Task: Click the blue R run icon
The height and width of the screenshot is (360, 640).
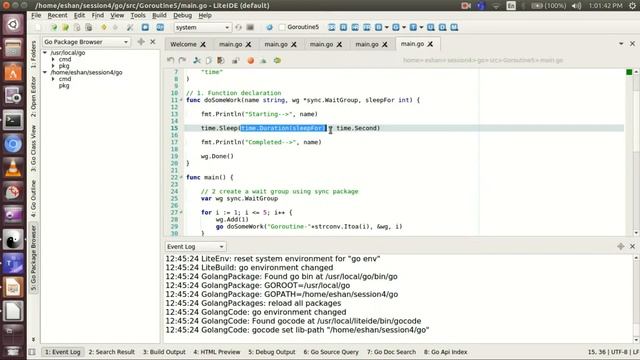Action: click(343, 27)
